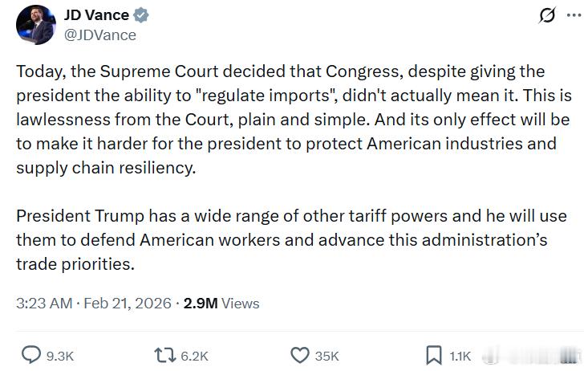Click the blurred watermark after the bookmark count
588x371 pixels.
[529, 356]
